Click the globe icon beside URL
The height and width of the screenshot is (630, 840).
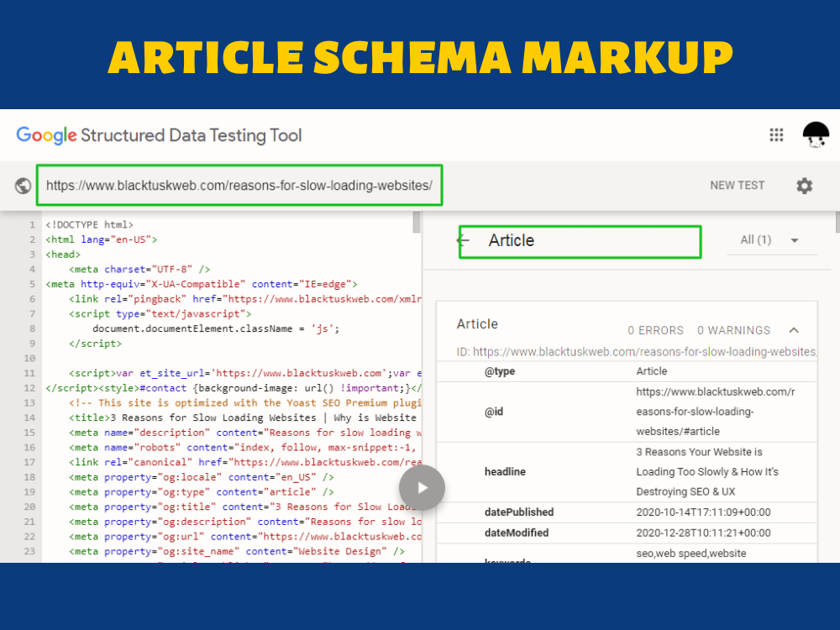[23, 186]
